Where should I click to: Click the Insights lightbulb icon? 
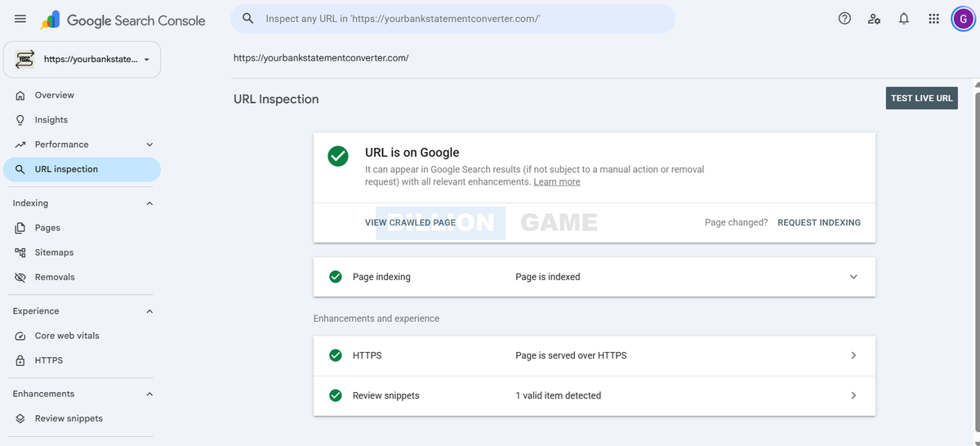(20, 120)
